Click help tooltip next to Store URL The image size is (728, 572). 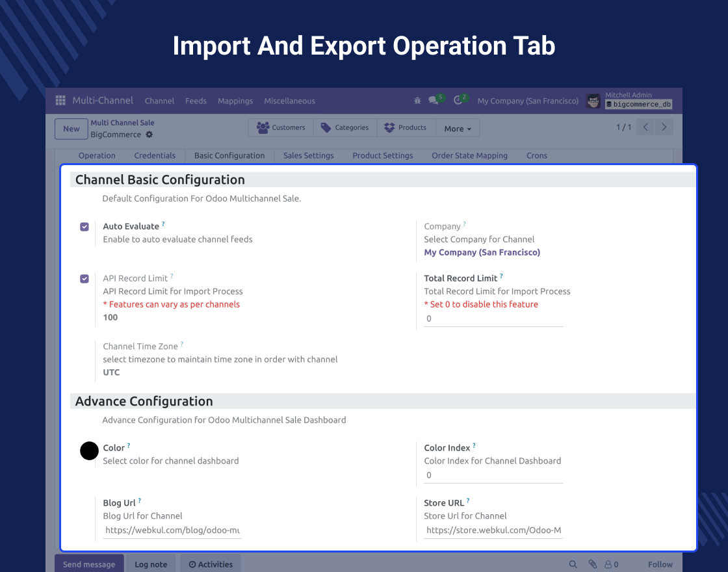[468, 500]
